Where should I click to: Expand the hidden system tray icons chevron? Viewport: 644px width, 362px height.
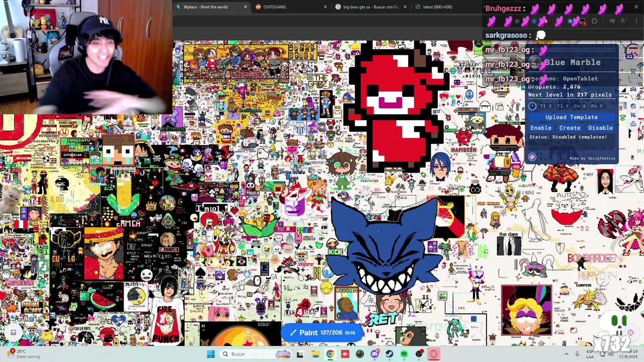coord(566,354)
